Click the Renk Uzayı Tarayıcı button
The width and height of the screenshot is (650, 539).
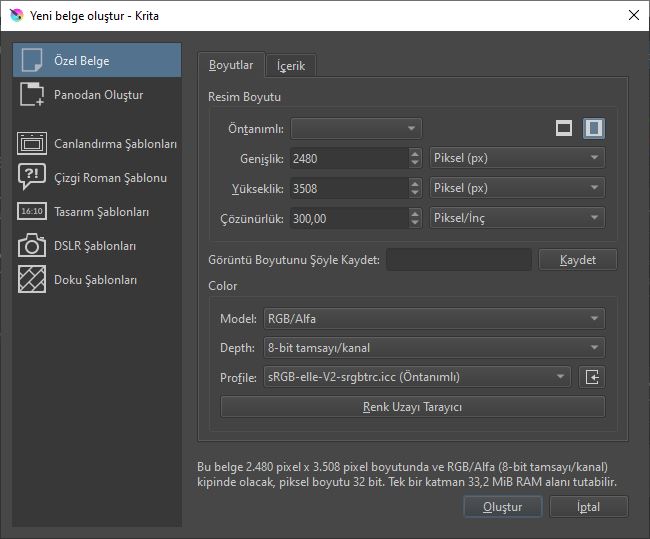412,407
